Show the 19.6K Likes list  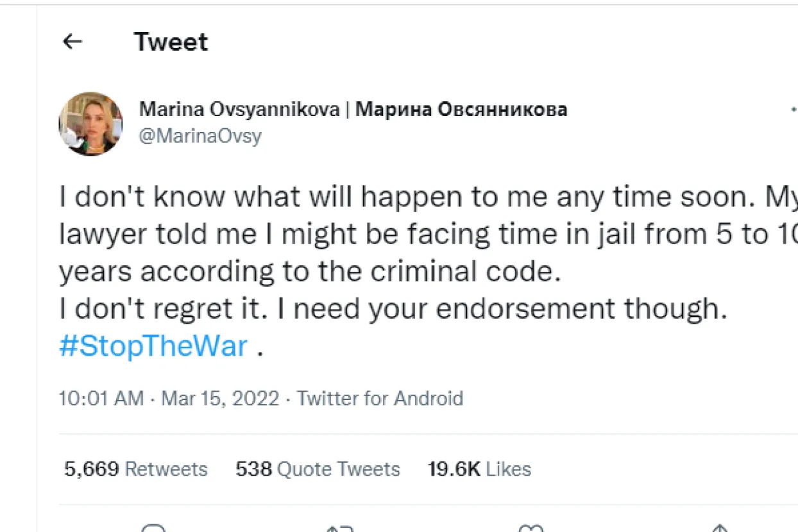click(x=479, y=469)
